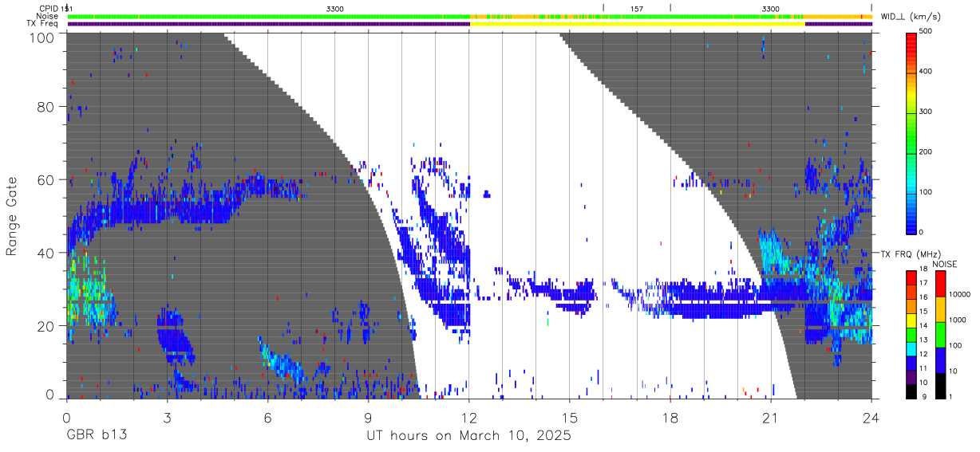Click the green Noise bar segment above hour 6

point(268,16)
